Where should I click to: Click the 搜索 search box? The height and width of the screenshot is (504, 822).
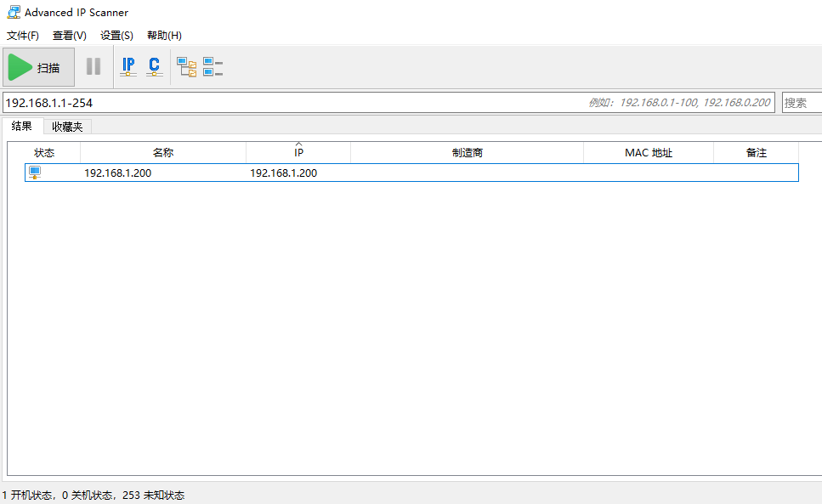802,103
